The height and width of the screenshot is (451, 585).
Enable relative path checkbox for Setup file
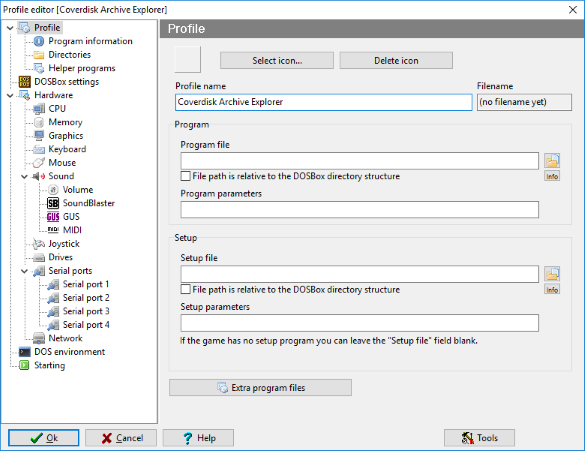click(x=185, y=289)
